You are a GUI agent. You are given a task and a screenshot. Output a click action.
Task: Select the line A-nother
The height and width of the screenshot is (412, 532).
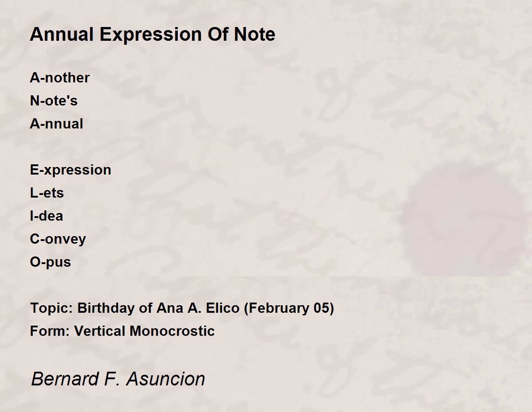tap(60, 78)
